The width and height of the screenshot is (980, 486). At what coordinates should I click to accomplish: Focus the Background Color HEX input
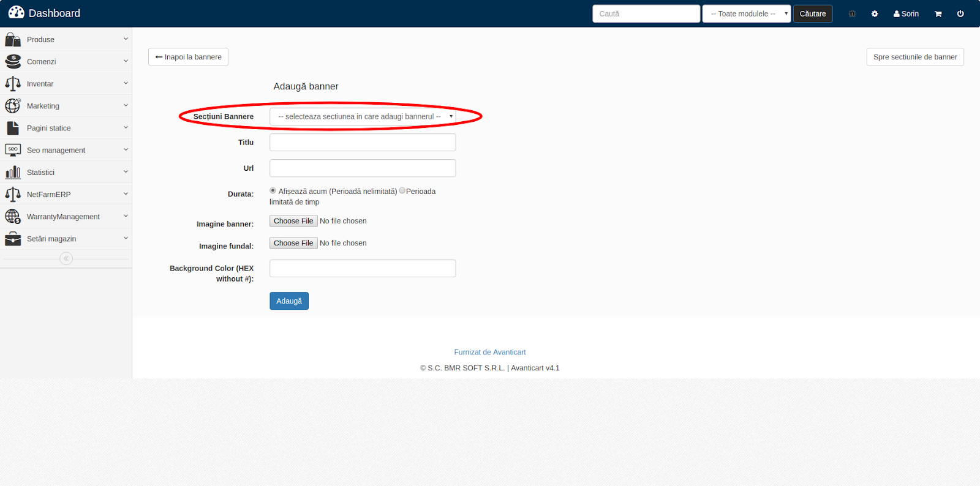pyautogui.click(x=363, y=268)
